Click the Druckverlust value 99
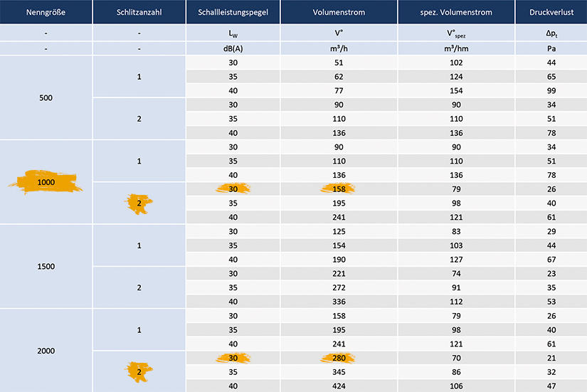The height and width of the screenshot is (392, 587). [551, 90]
